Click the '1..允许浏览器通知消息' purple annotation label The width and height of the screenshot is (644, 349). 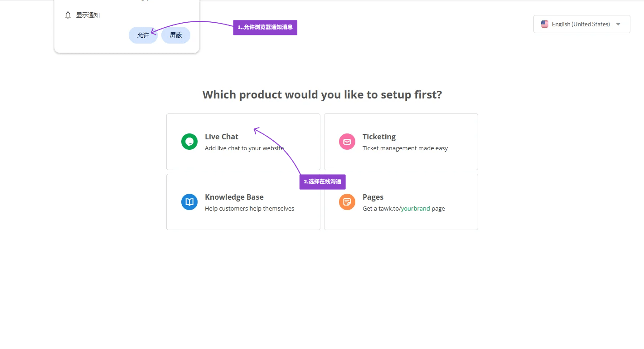(x=265, y=27)
